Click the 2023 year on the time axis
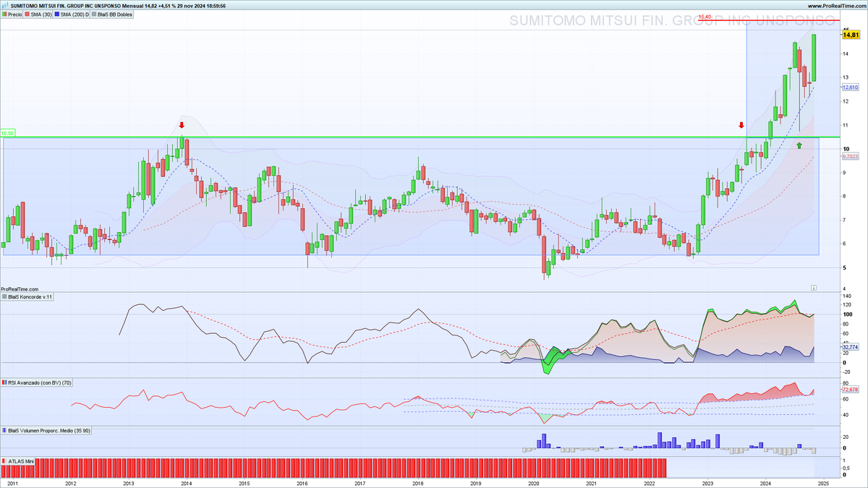The image size is (868, 488). point(707,482)
